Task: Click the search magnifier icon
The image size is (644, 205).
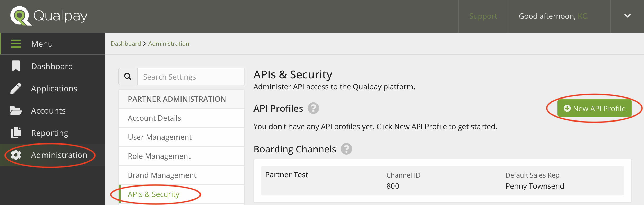Action: point(128,77)
